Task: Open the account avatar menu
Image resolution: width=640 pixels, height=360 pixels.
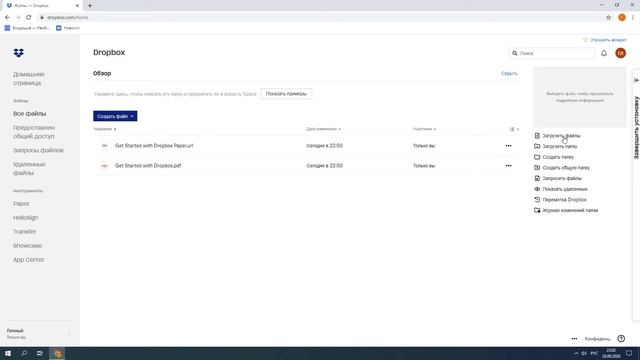Action: 620,53
